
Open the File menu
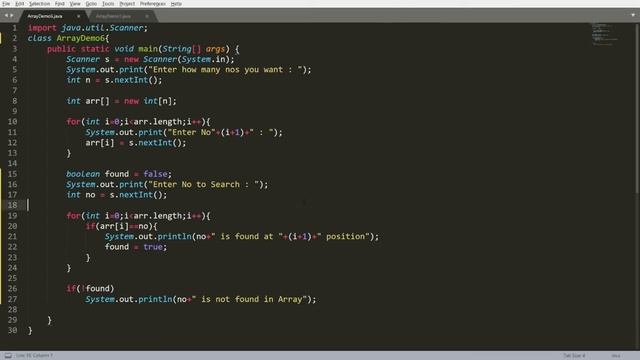click(6, 4)
